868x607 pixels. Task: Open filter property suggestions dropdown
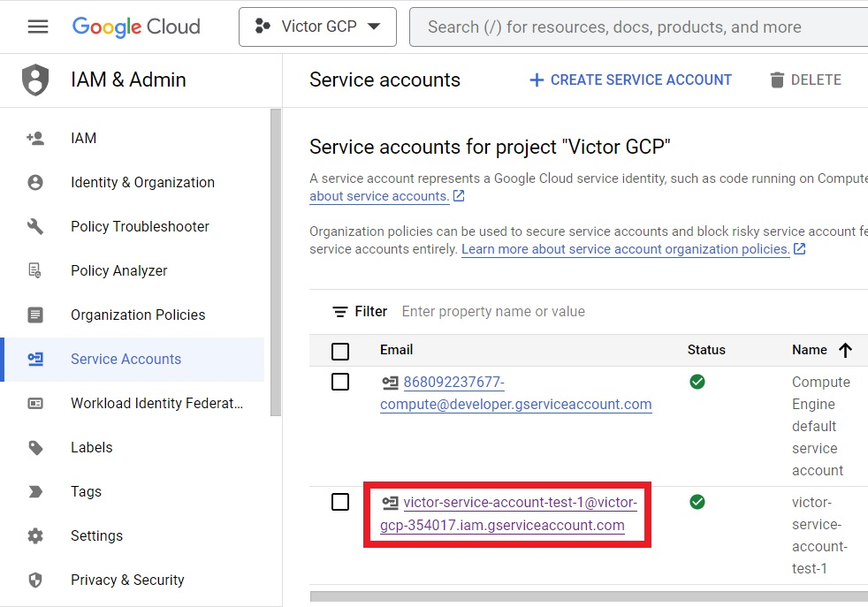495,311
